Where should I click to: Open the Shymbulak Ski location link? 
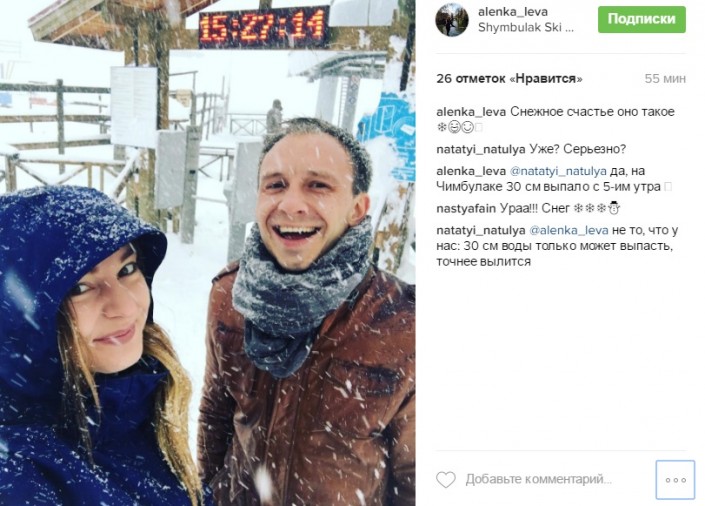pyautogui.click(x=526, y=27)
